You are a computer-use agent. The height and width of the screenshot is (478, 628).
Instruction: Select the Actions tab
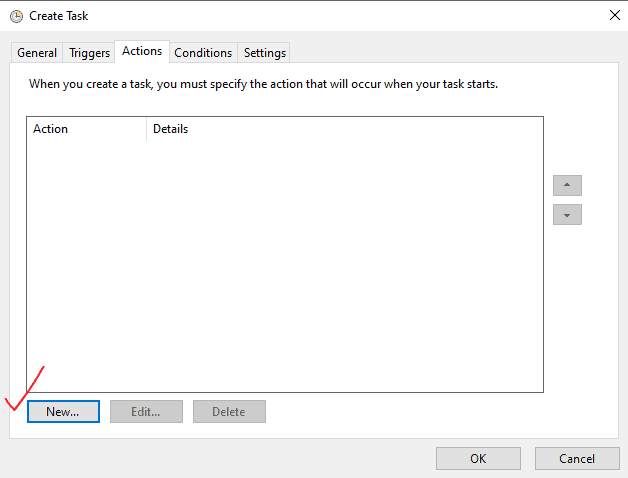[x=142, y=51]
